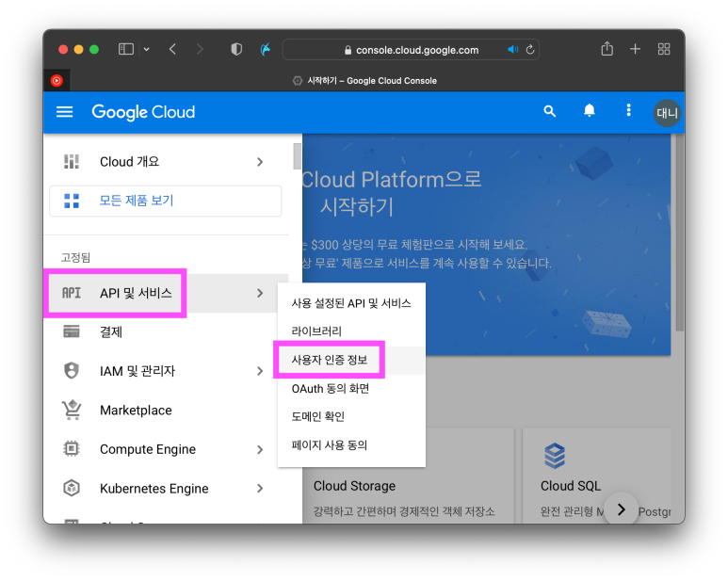This screenshot has width=728, height=581.
Task: Select 사용 설정된 API 및 서비스
Action: [351, 303]
